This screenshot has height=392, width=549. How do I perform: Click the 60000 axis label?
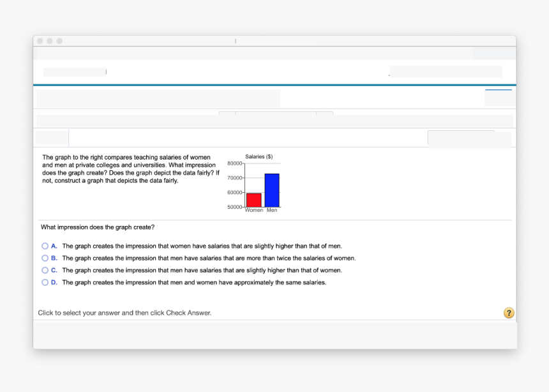pos(234,192)
